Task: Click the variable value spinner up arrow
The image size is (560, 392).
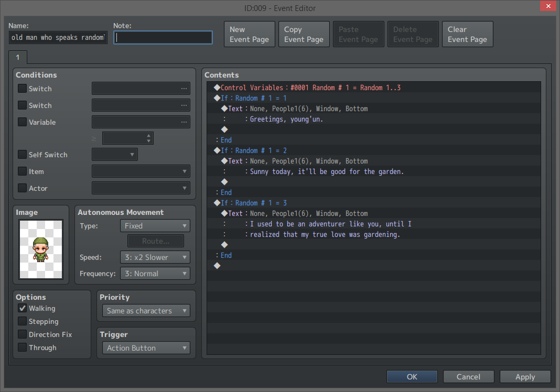Action: click(148, 135)
